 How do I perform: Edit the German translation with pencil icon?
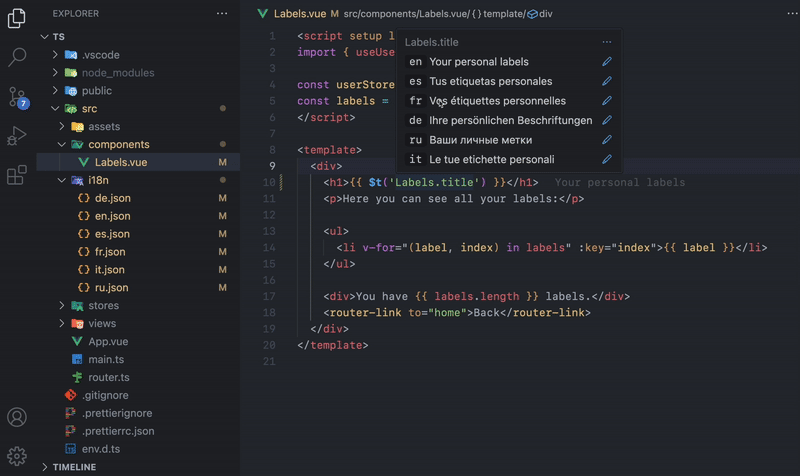607,120
